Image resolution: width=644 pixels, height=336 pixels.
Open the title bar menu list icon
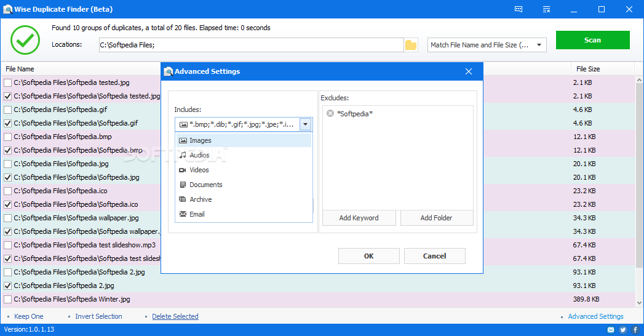(546, 9)
